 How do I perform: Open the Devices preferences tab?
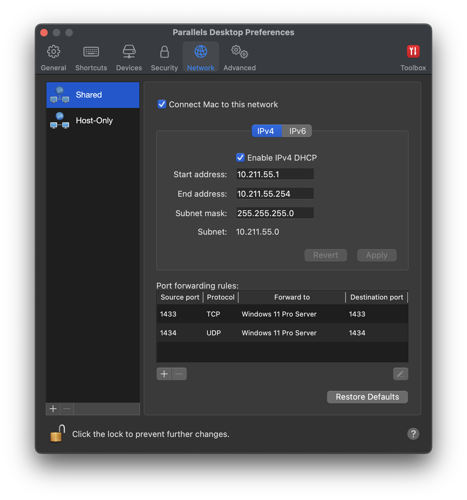click(x=129, y=58)
